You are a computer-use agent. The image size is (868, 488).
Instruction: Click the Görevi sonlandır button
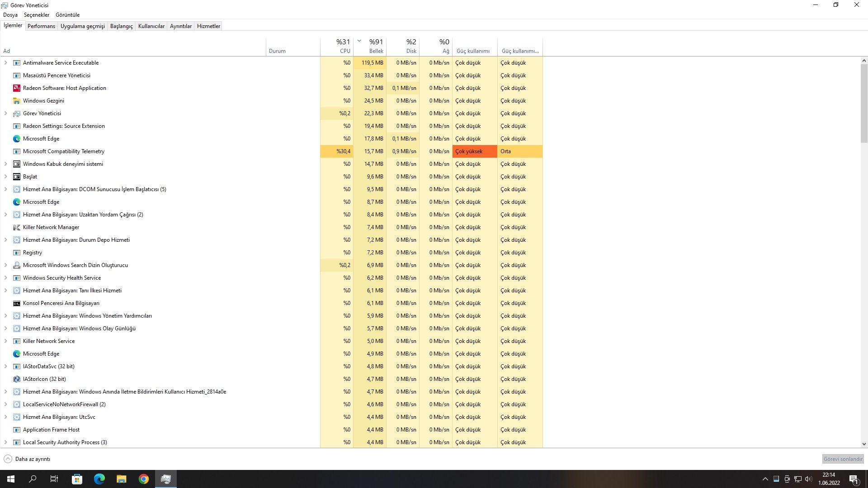(x=843, y=459)
